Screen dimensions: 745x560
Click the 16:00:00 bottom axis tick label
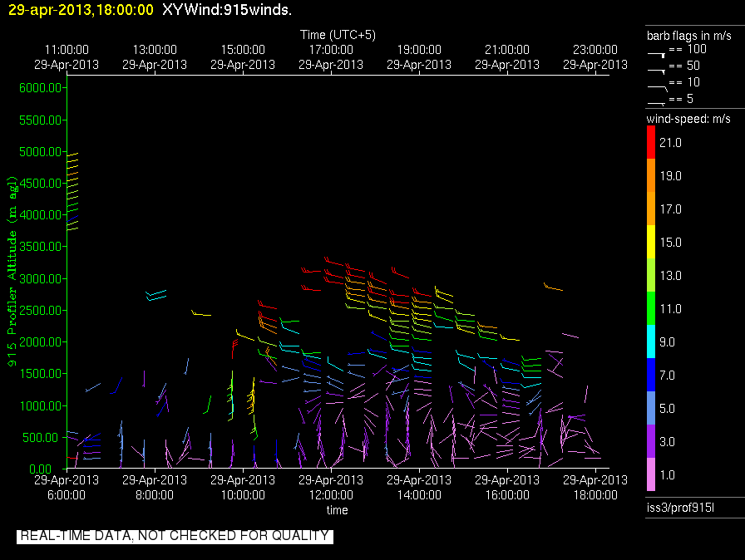[507, 495]
